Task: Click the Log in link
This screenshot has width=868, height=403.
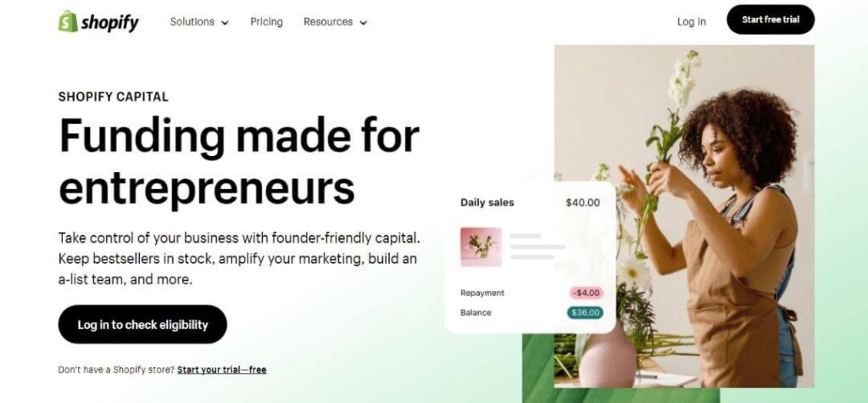Action: pos(692,21)
